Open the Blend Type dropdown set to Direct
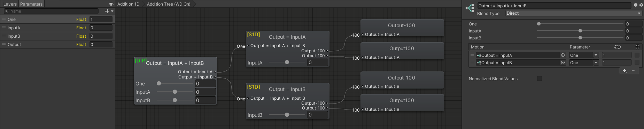 pyautogui.click(x=574, y=13)
